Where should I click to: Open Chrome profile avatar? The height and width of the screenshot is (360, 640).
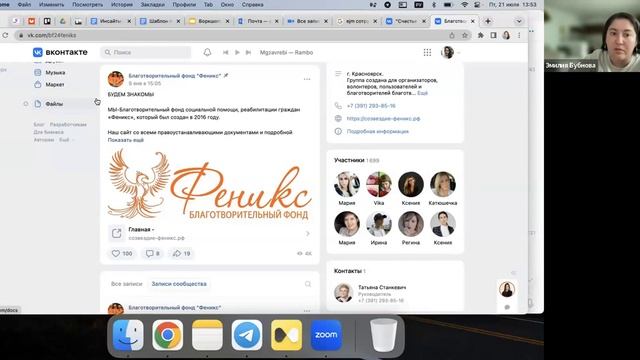(507, 36)
